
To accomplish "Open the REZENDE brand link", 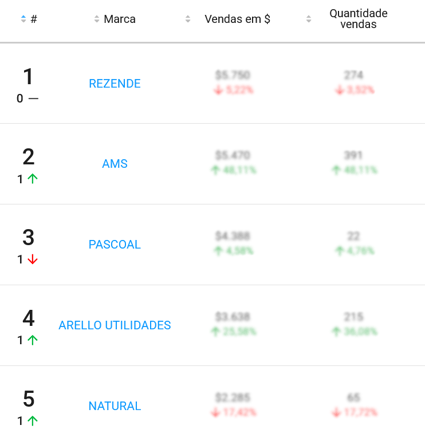I will pyautogui.click(x=115, y=83).
